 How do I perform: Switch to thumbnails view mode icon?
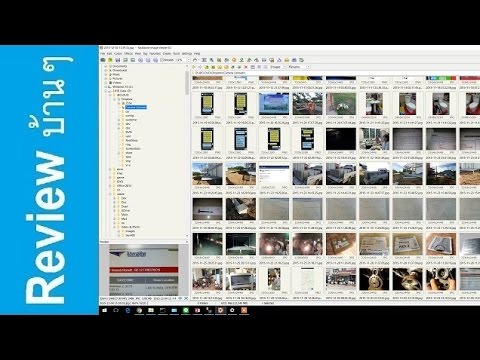[253, 67]
